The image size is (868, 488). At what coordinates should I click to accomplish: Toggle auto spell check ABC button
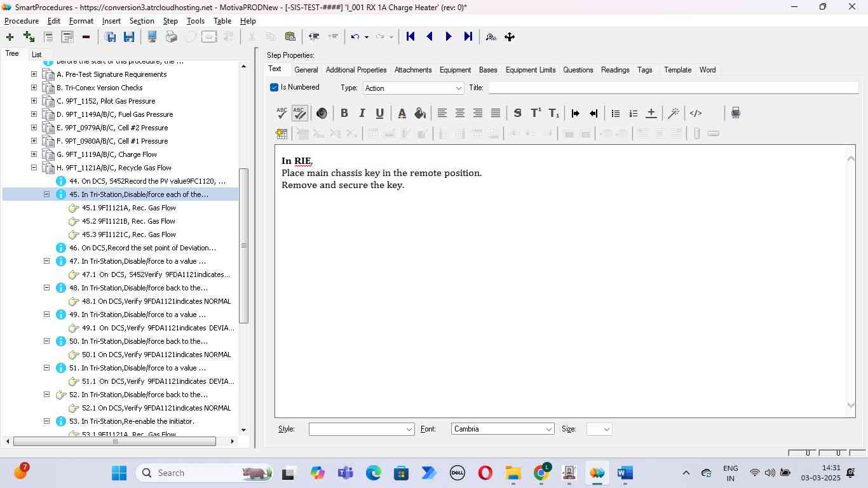(300, 113)
